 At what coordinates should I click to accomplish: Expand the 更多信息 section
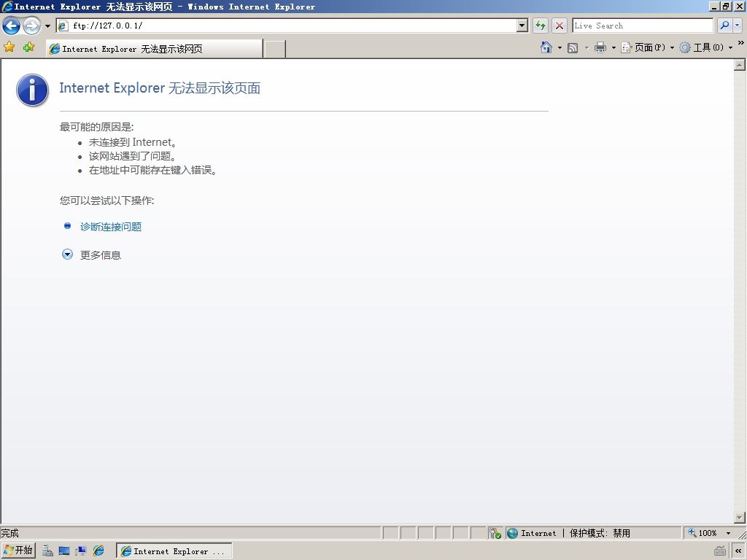(91, 254)
